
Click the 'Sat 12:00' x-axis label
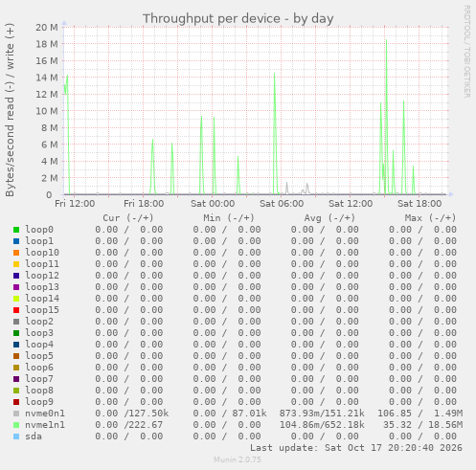351,204
